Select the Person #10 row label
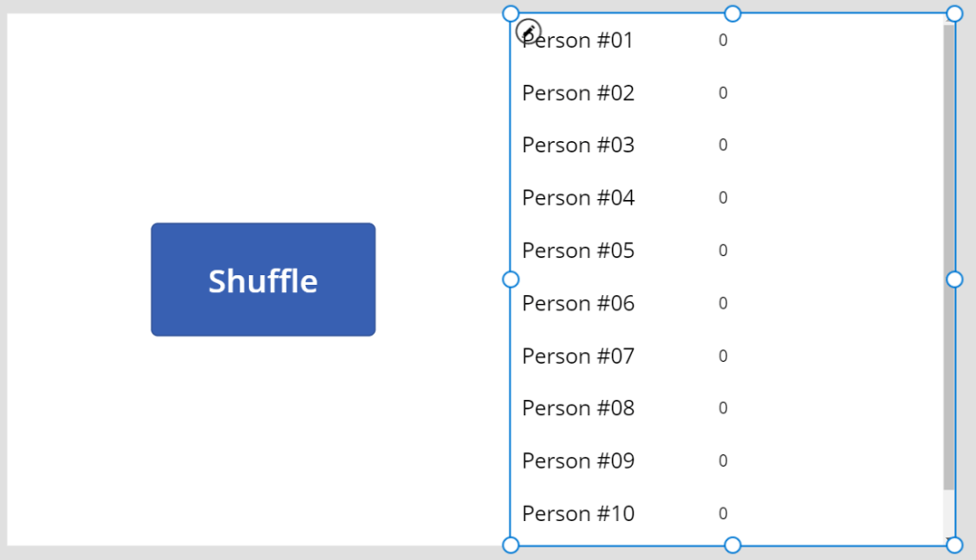The image size is (976, 560). click(x=578, y=514)
